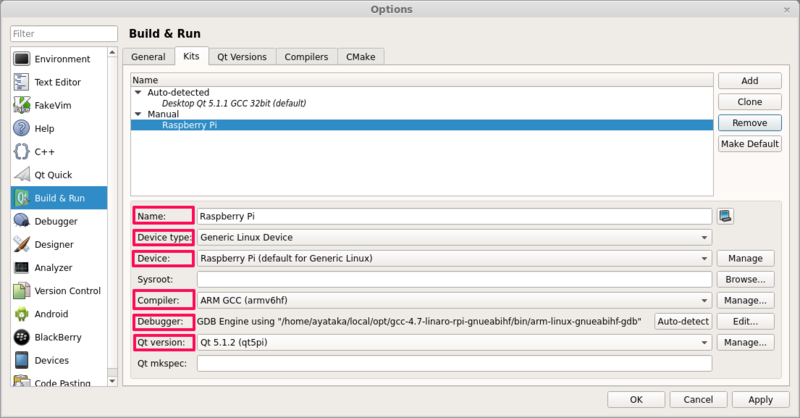
Task: Clone the selected kit
Action: click(x=749, y=102)
